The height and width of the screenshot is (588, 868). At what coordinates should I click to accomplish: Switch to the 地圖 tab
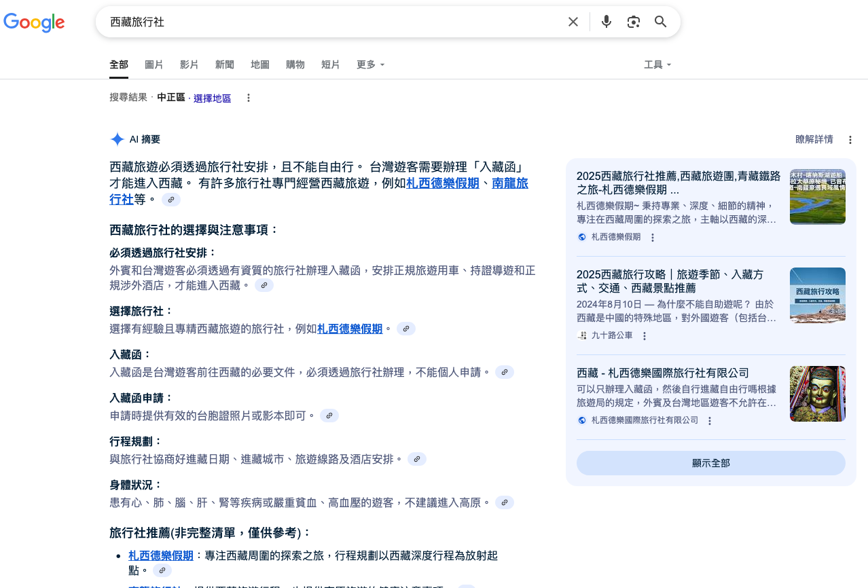pos(260,65)
